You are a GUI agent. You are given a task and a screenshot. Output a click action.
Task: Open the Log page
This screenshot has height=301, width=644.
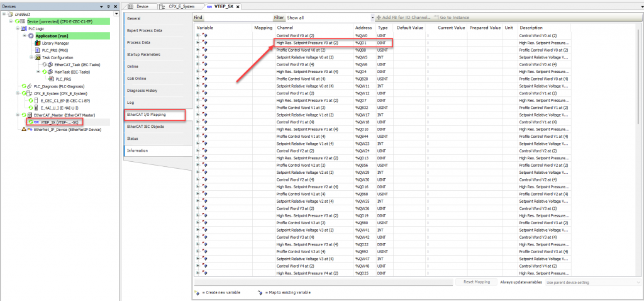coord(158,102)
